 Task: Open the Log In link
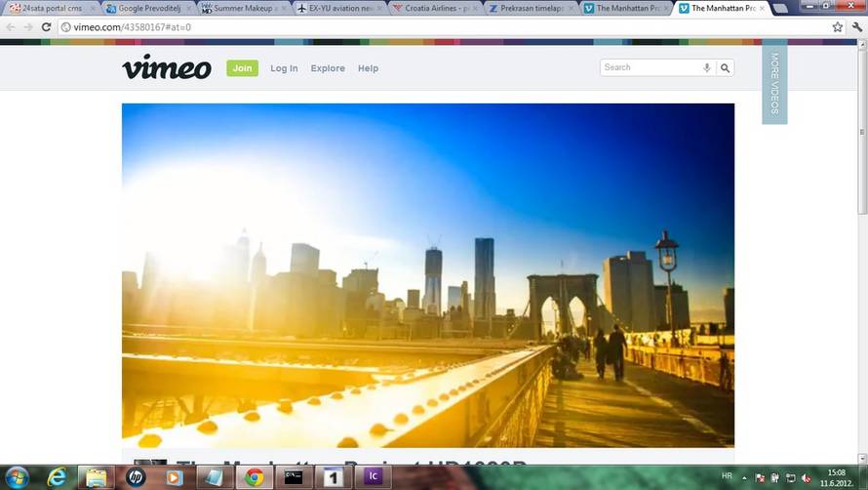284,68
